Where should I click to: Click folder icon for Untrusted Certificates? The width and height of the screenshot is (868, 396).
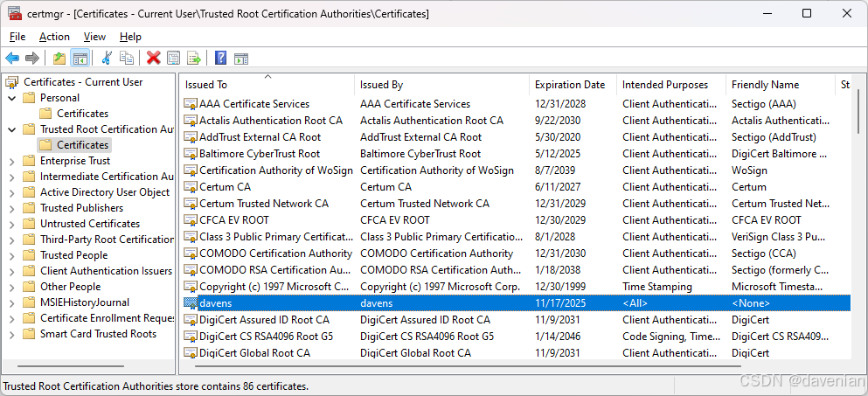[x=30, y=224]
